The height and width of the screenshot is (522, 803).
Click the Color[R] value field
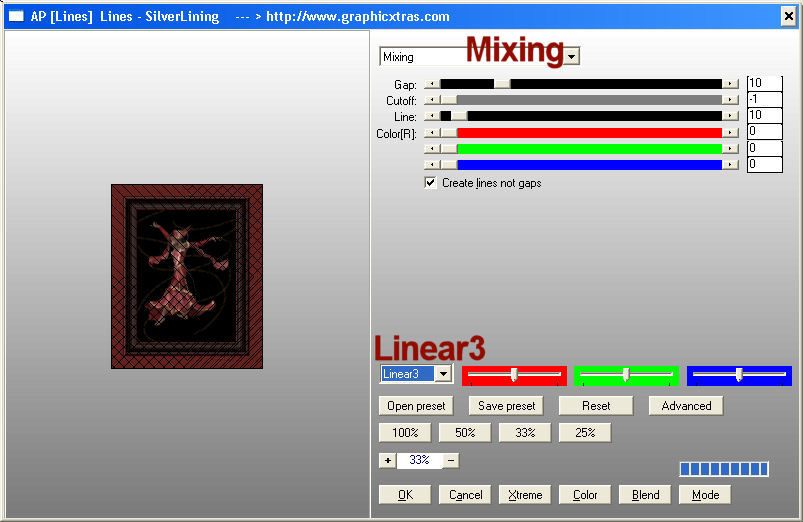tap(765, 132)
